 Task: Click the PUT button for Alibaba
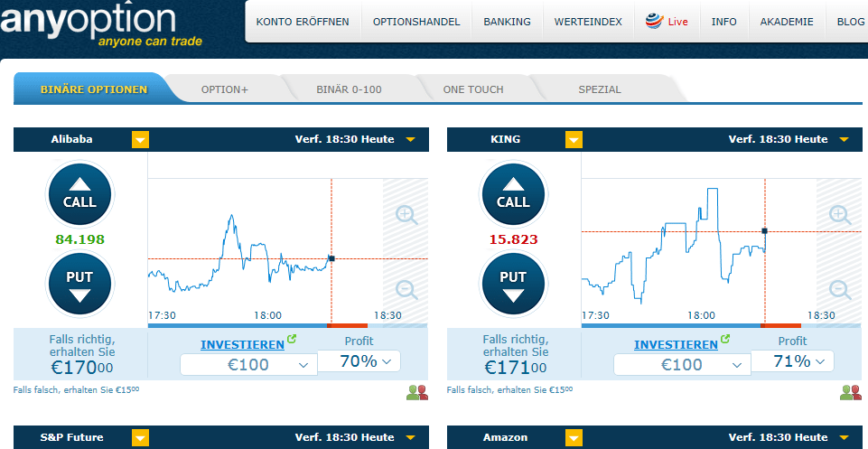(x=79, y=284)
